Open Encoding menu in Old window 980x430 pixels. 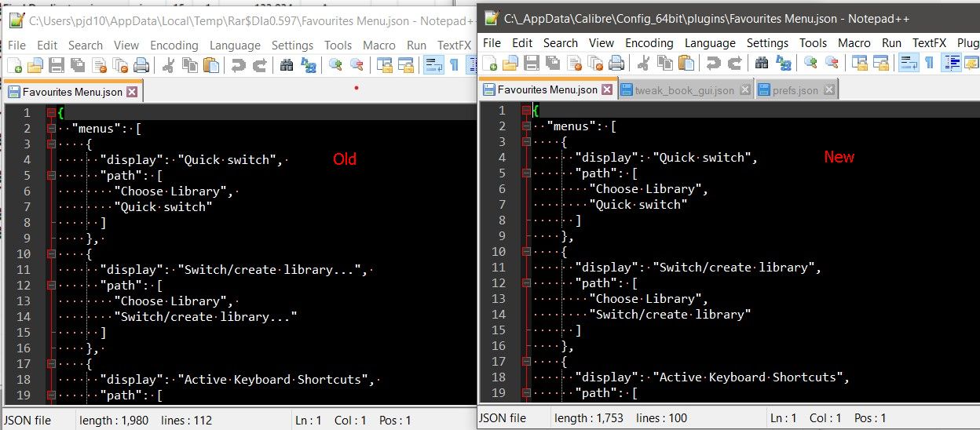point(174,46)
